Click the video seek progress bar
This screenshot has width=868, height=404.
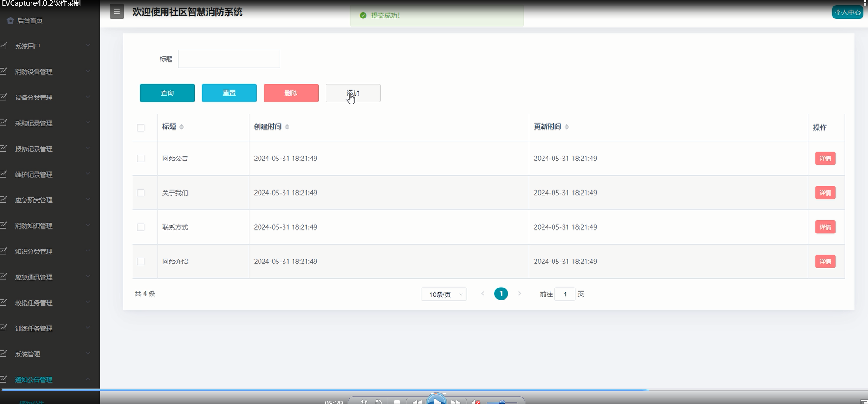pos(434,390)
